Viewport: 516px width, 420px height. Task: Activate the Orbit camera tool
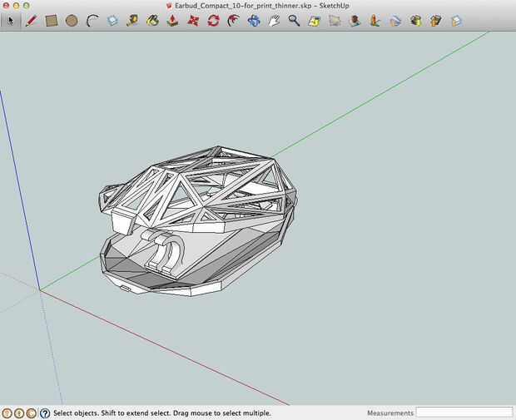pos(254,21)
